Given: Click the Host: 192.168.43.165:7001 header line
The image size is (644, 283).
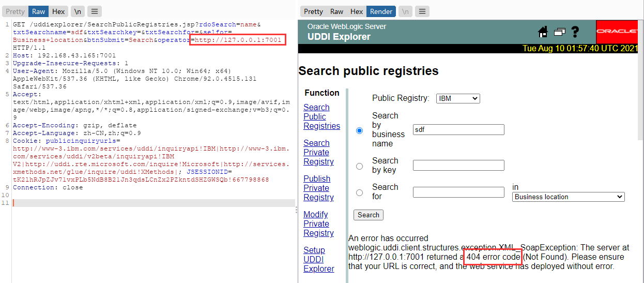Looking at the screenshot, I should [65, 55].
